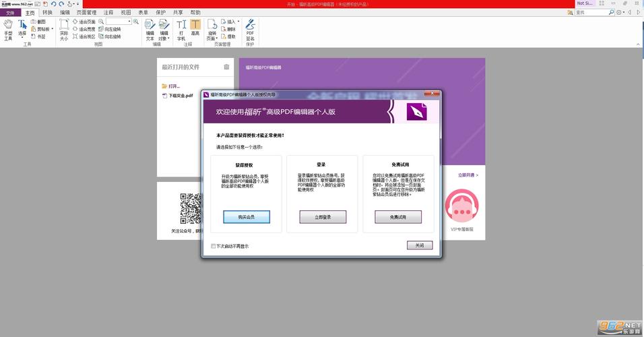Open the recent file 下载安全.pdf

178,95
